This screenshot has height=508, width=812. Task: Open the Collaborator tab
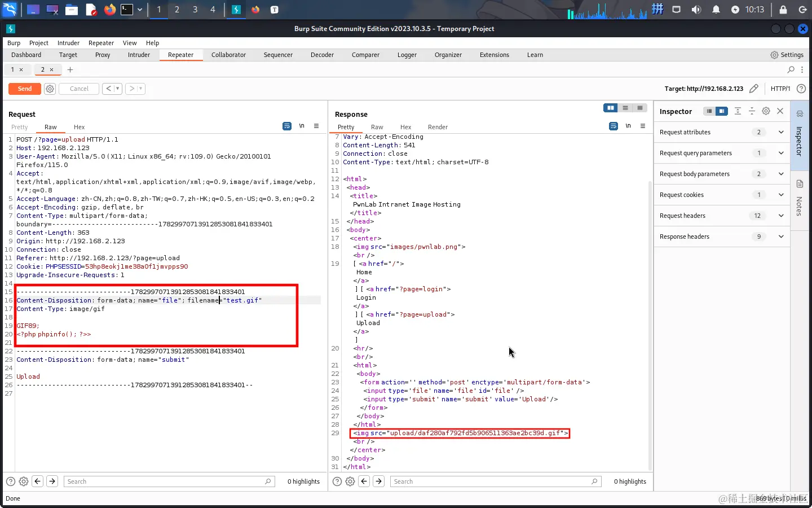click(x=228, y=55)
